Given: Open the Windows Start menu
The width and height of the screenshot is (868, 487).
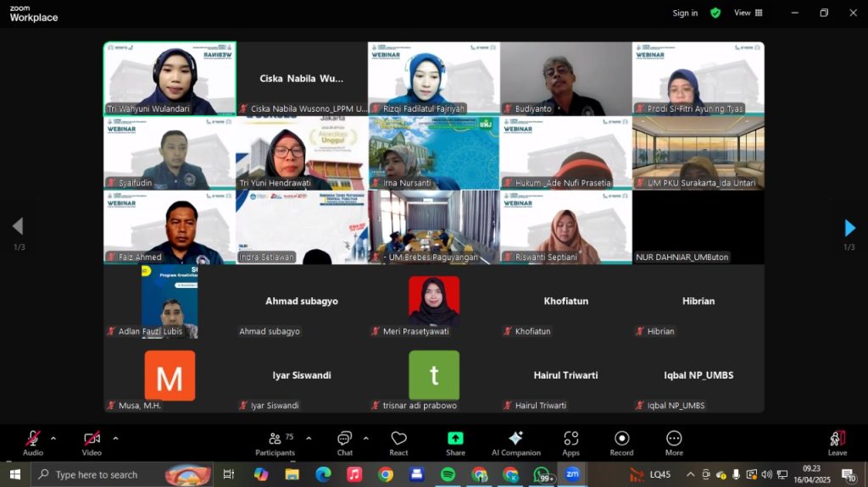Looking at the screenshot, I should pyautogui.click(x=15, y=474).
